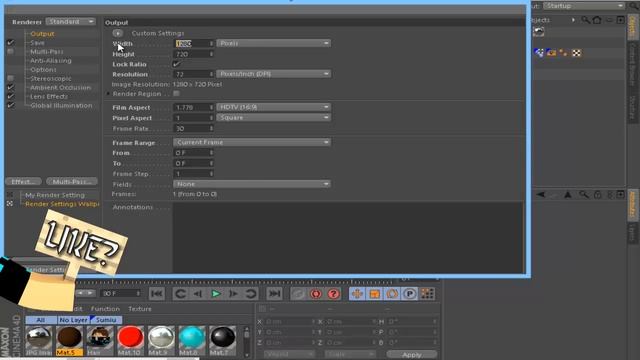Step forward one frame
640x360 pixels.
233,293
